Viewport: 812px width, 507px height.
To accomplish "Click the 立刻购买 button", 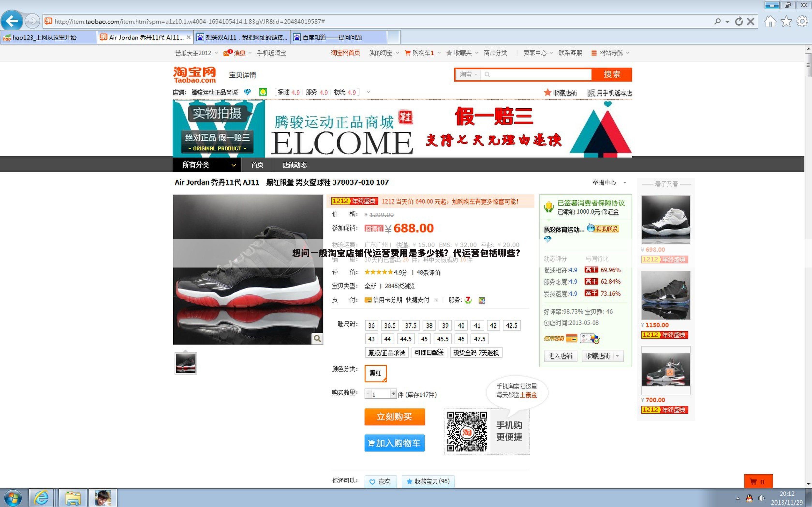I will (x=395, y=417).
